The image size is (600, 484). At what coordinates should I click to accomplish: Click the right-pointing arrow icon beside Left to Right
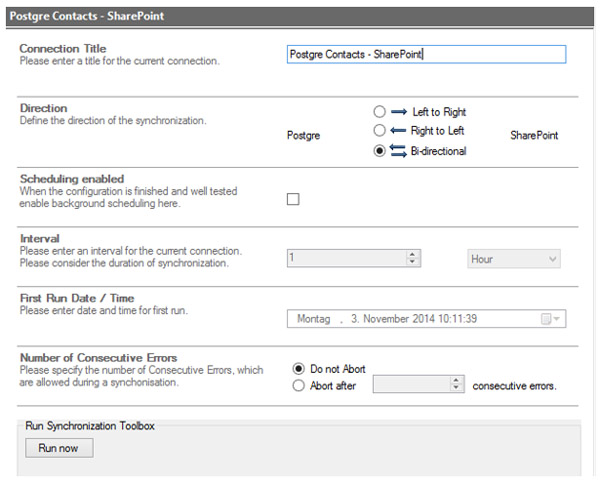399,112
